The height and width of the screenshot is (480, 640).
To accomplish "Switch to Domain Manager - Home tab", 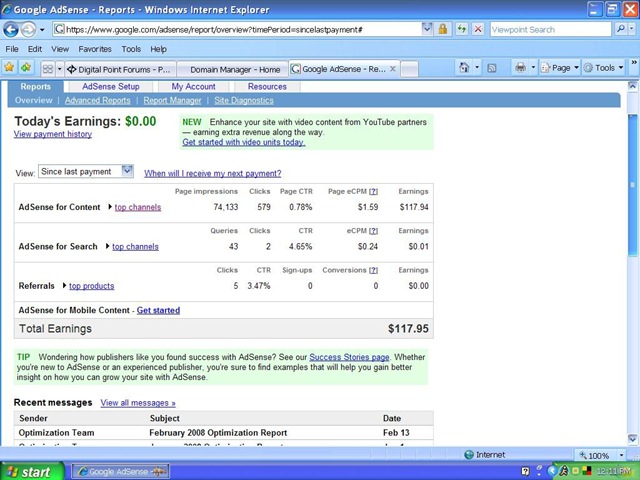I will coord(233,69).
